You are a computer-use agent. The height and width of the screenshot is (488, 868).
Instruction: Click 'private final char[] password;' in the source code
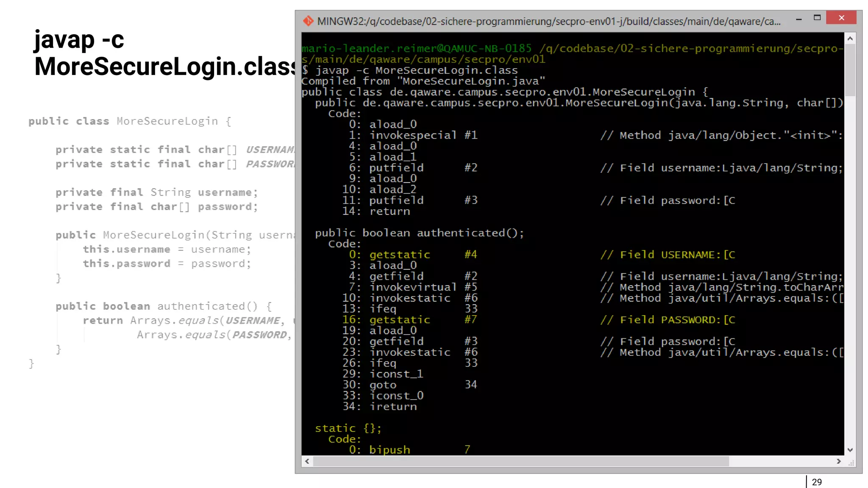[157, 207]
